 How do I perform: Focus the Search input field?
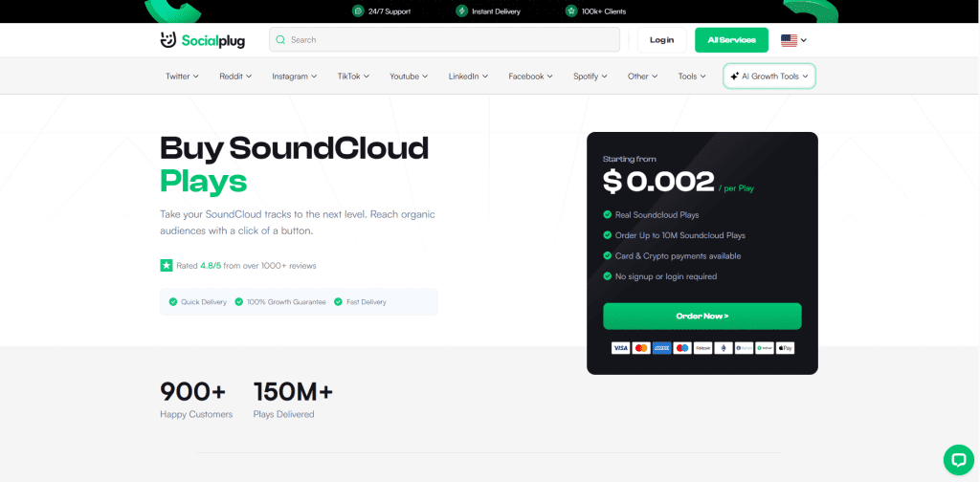point(444,39)
